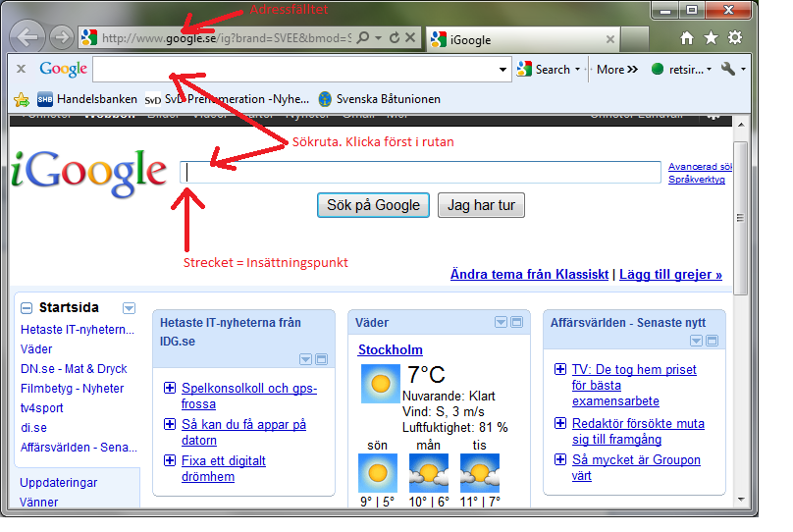This screenshot has width=793, height=532.
Task: Open the Avancerad sökning link
Action: point(700,167)
